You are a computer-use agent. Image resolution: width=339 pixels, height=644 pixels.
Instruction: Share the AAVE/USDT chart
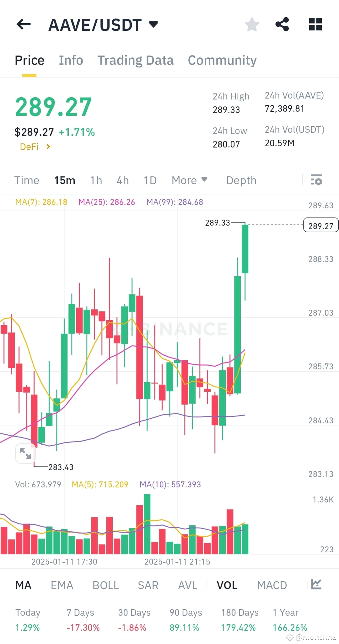(282, 24)
